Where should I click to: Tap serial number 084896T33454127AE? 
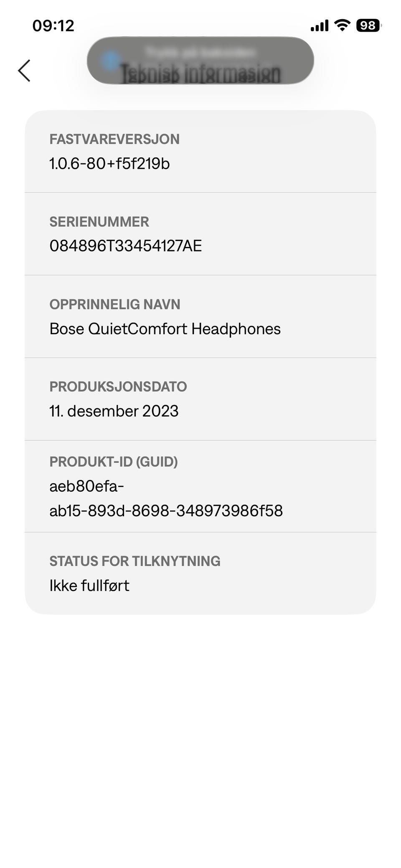point(125,246)
